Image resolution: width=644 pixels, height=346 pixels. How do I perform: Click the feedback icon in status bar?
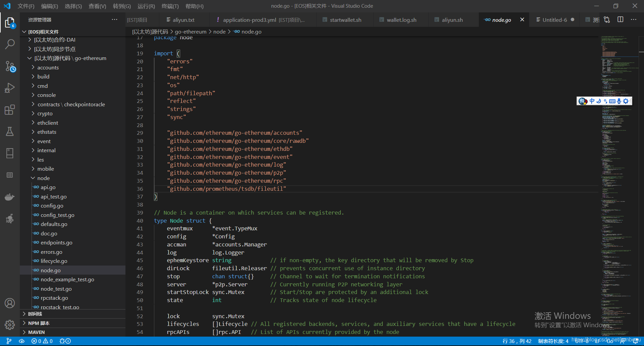[622, 341]
